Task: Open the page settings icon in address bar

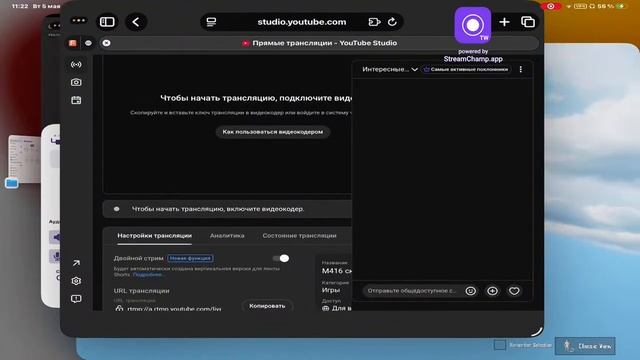Action: [211, 22]
